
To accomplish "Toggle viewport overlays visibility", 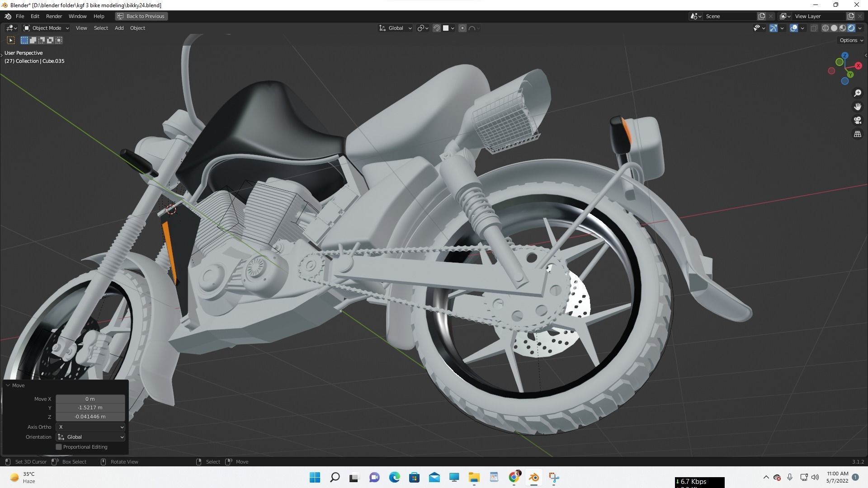I will [793, 28].
